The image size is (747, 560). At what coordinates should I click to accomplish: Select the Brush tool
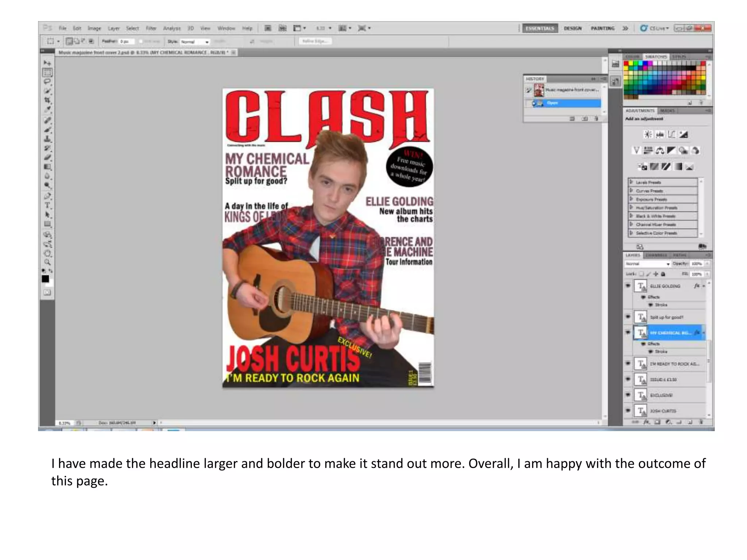[x=47, y=129]
